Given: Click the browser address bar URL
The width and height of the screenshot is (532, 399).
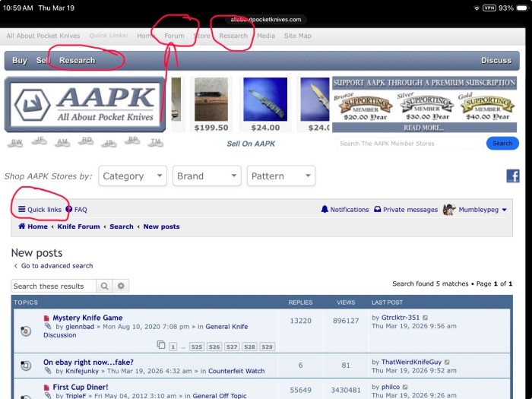Looking at the screenshot, I should pos(266,19).
